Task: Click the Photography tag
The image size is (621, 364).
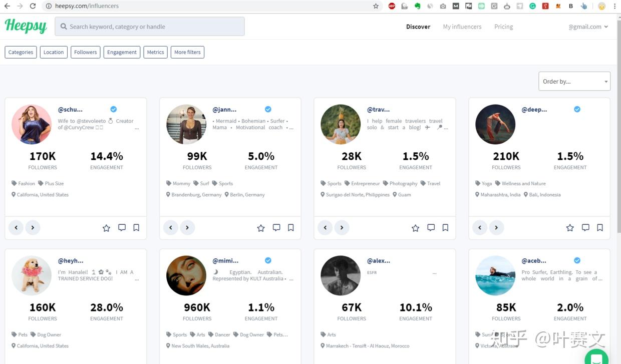Action: click(x=400, y=183)
